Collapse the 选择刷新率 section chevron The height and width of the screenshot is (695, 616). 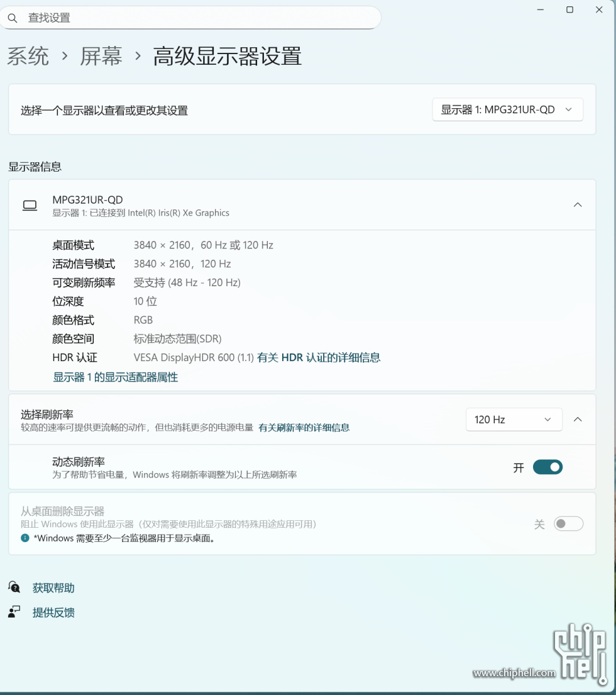coord(577,420)
